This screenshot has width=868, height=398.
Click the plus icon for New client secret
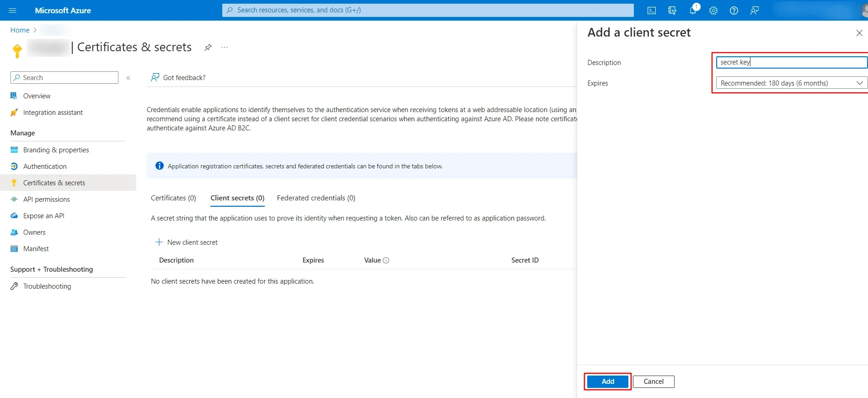point(159,242)
